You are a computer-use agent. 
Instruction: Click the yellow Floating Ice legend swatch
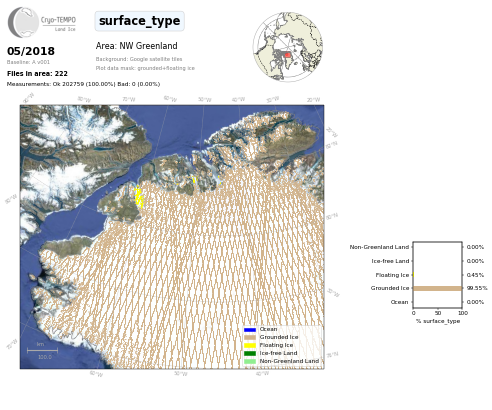tap(250, 345)
